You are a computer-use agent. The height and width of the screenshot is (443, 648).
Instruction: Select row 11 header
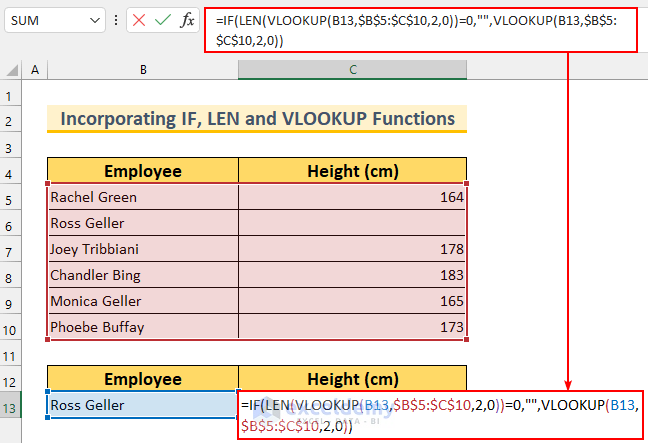[10, 353]
